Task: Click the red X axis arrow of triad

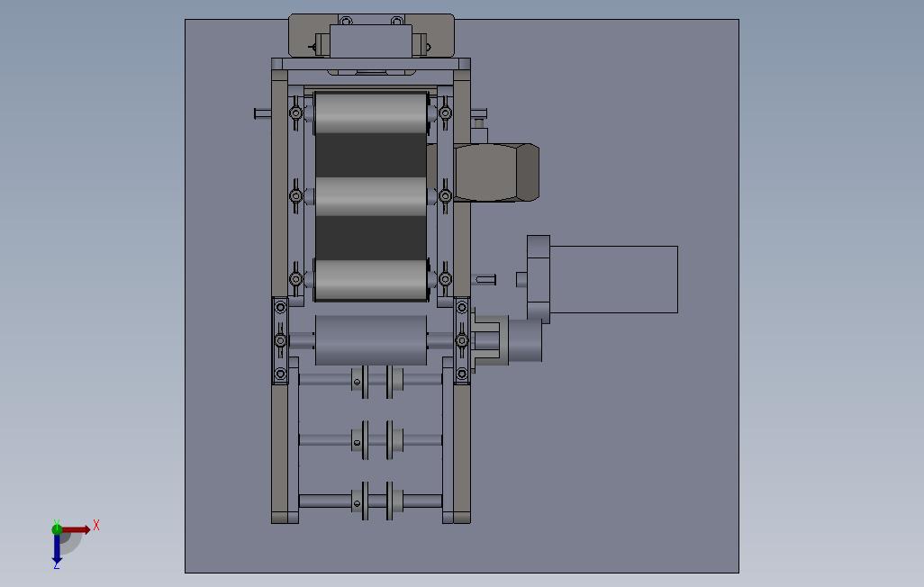Action: tap(77, 530)
